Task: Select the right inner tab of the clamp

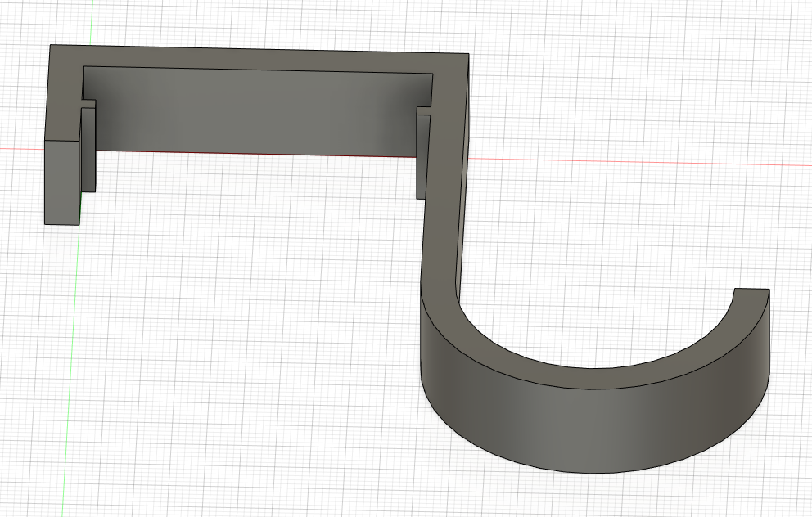Action: click(423, 156)
